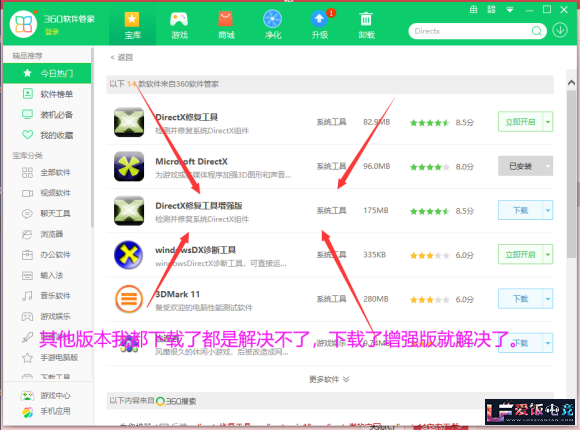Expand the 更多软件 list
580x430 pixels.
pos(329,379)
